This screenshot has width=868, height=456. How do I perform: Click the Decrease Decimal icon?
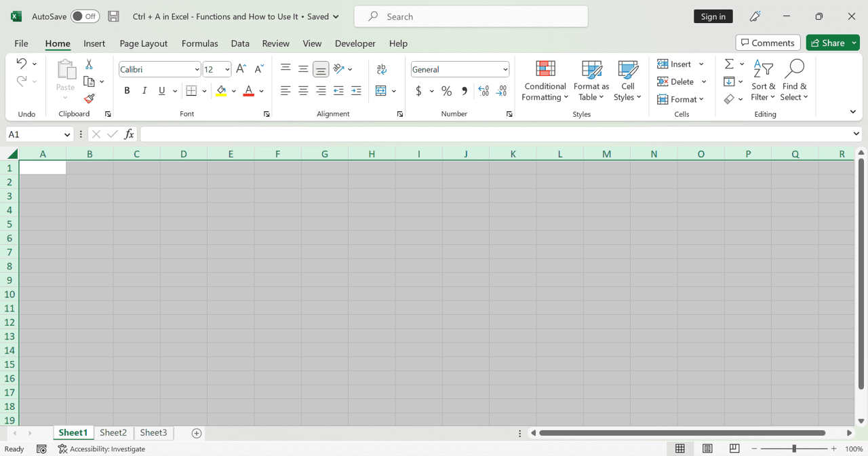pos(502,91)
